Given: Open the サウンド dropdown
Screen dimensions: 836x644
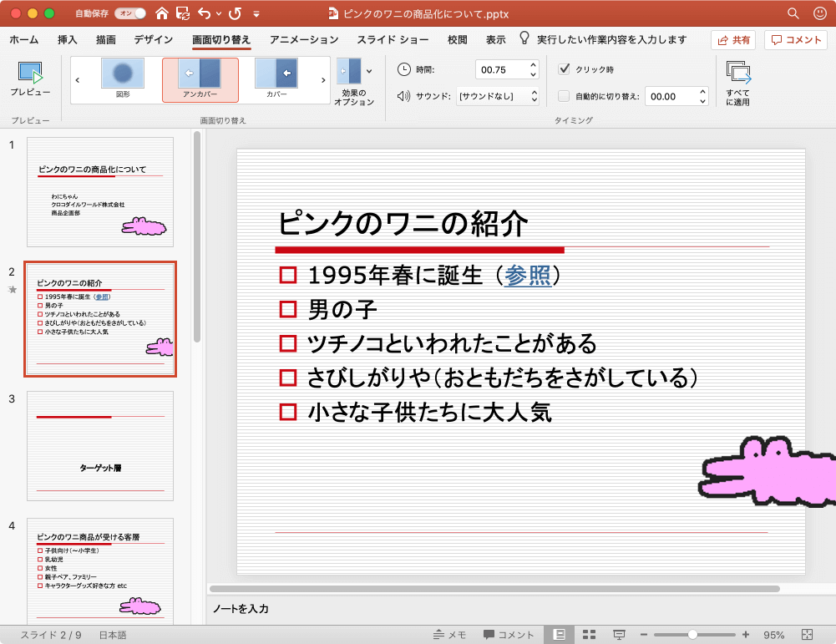Looking at the screenshot, I should click(x=498, y=96).
